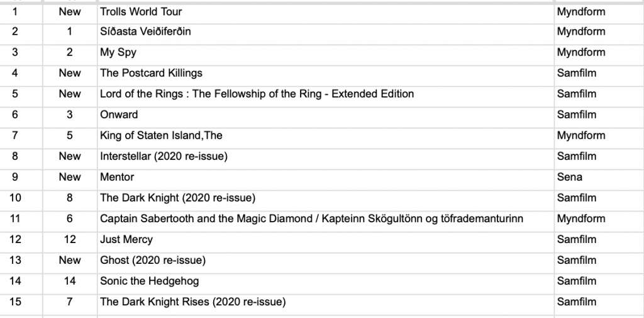Select the King of Staten Island cell
Viewport: 644px width, 318px height.
(161, 135)
